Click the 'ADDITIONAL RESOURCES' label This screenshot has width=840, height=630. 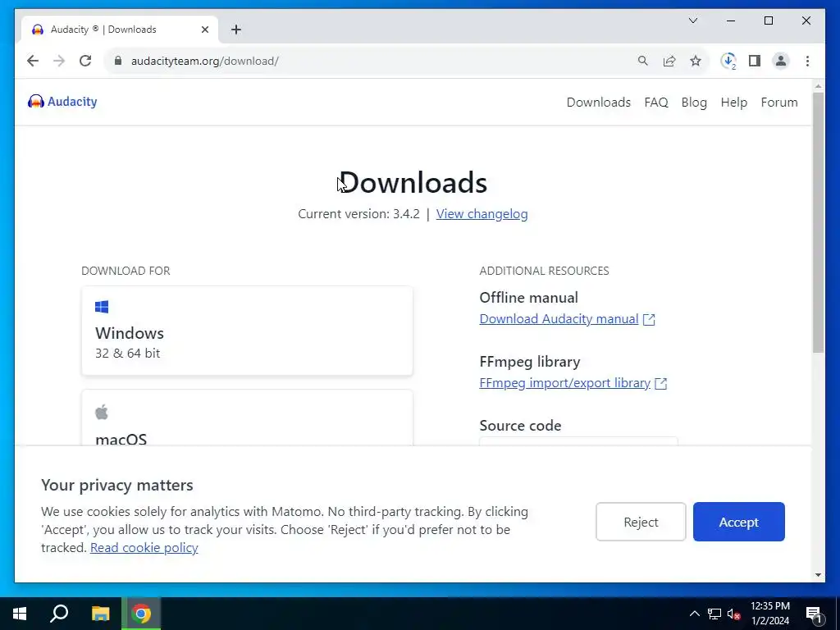(544, 271)
